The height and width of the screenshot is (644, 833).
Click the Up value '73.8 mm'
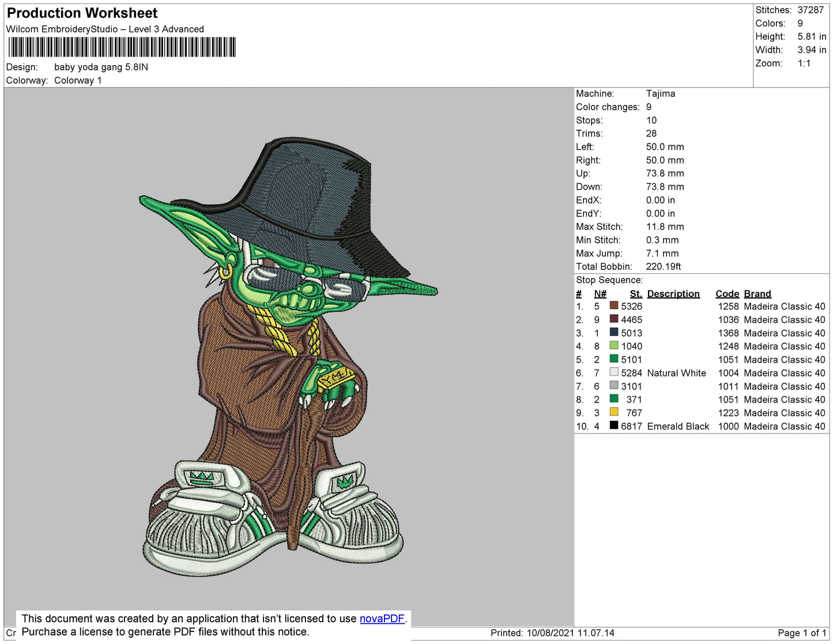(x=665, y=173)
